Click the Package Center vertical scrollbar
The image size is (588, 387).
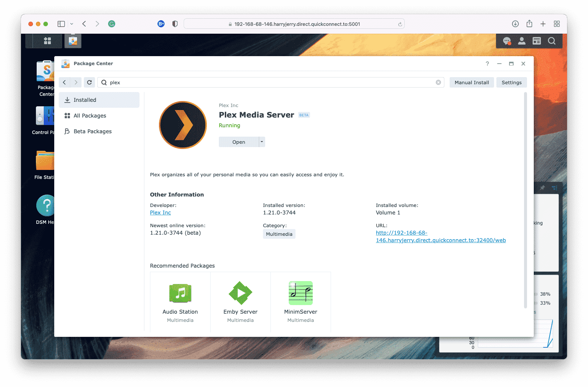coord(525,200)
